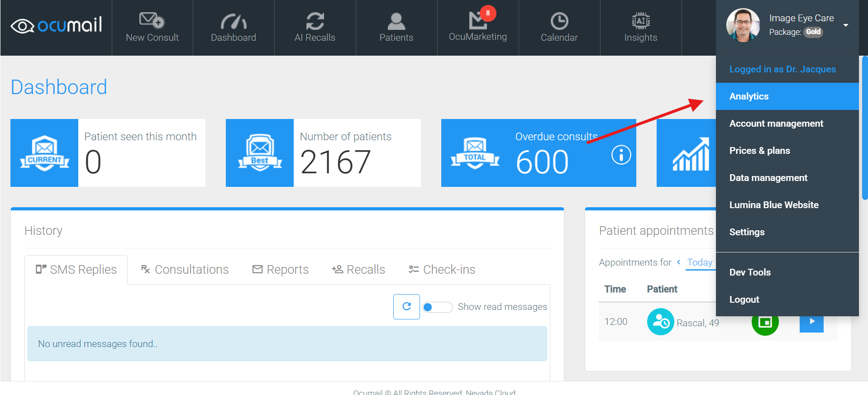Open Dev Tools menu item

[x=787, y=272]
